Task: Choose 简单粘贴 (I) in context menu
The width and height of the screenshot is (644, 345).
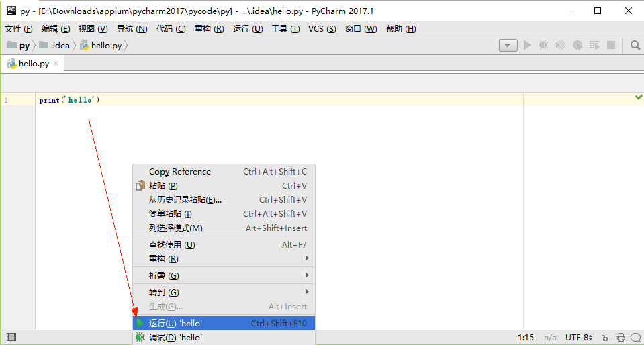Action: coord(224,214)
